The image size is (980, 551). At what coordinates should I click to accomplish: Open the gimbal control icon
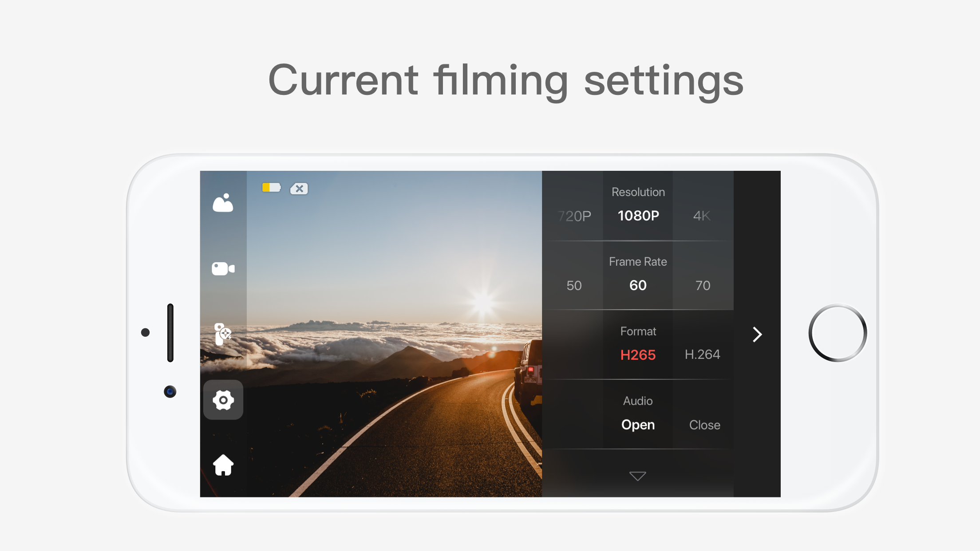[223, 334]
